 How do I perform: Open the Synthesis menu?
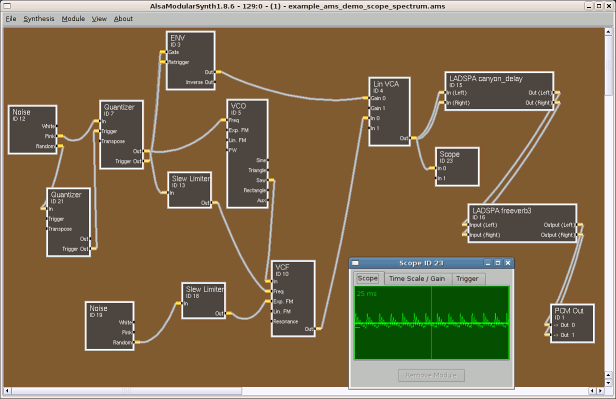[38, 18]
